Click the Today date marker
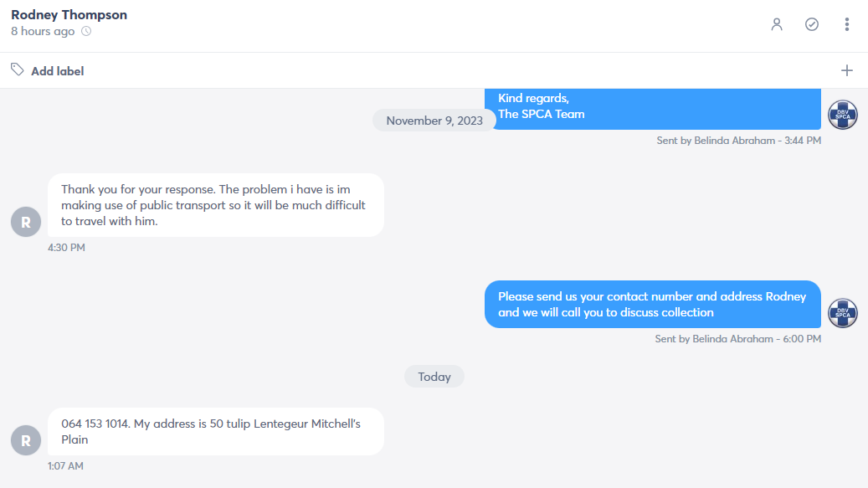 [x=434, y=377]
